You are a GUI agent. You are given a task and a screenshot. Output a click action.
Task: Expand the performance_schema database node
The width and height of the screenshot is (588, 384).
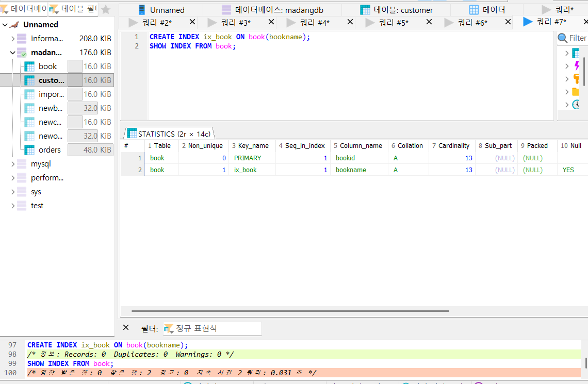13,178
